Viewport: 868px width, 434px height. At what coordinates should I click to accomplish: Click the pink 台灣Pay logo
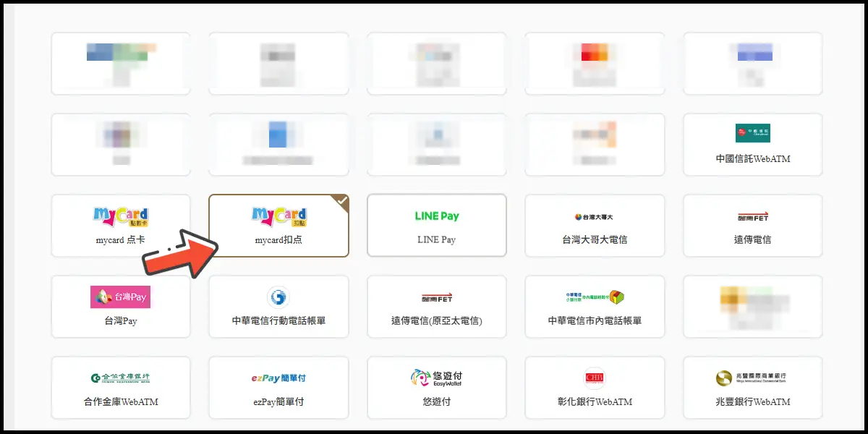click(x=121, y=297)
